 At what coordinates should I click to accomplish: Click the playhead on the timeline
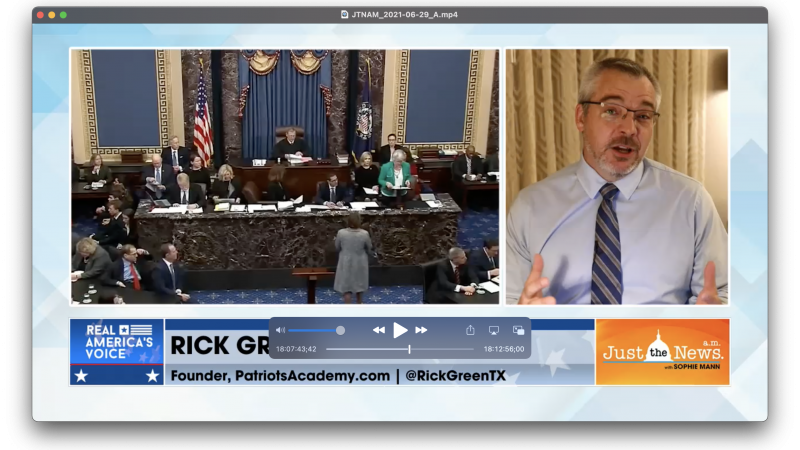(x=409, y=349)
